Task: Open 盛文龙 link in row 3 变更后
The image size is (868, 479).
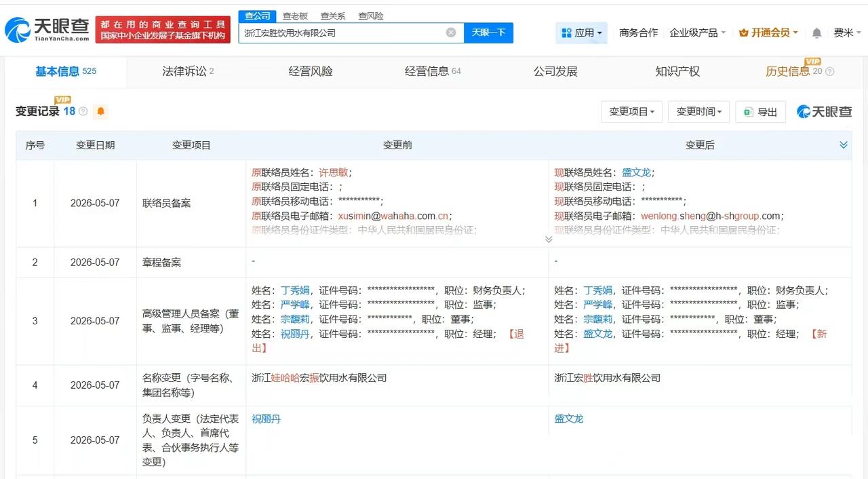Action: pyautogui.click(x=598, y=334)
